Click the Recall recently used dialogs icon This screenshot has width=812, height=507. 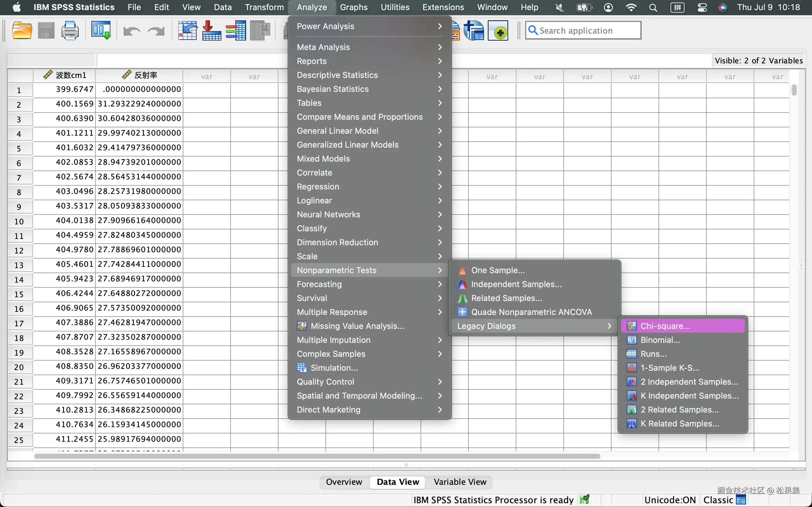point(101,30)
